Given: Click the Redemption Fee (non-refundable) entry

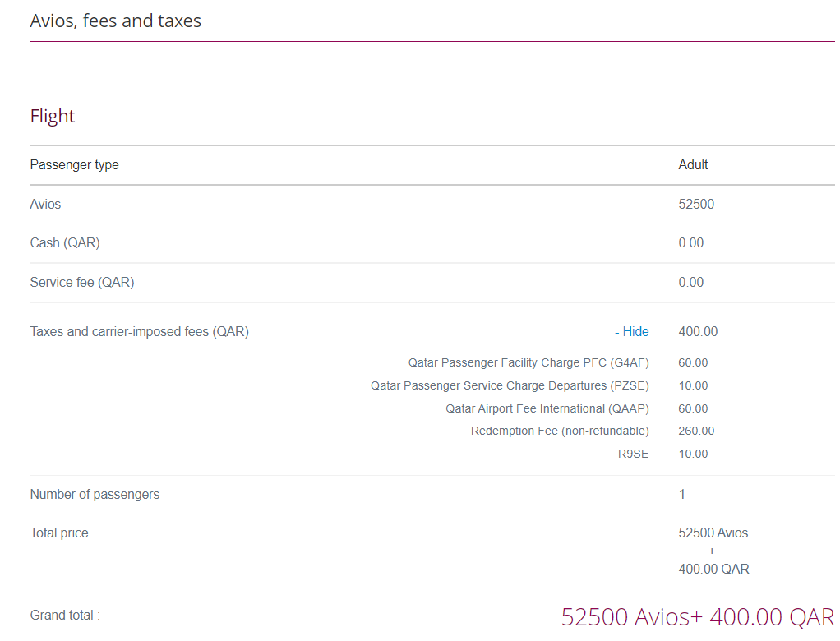Looking at the screenshot, I should 559,431.
